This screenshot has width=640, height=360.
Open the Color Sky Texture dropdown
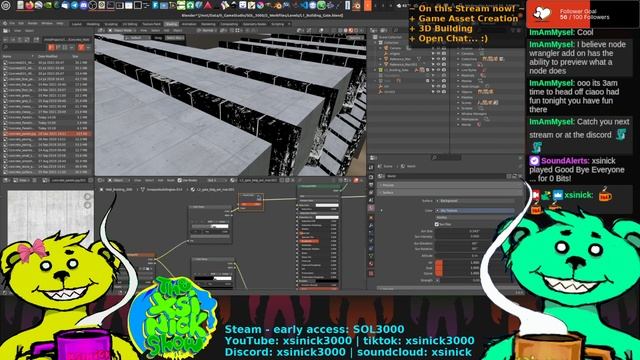pos(475,211)
